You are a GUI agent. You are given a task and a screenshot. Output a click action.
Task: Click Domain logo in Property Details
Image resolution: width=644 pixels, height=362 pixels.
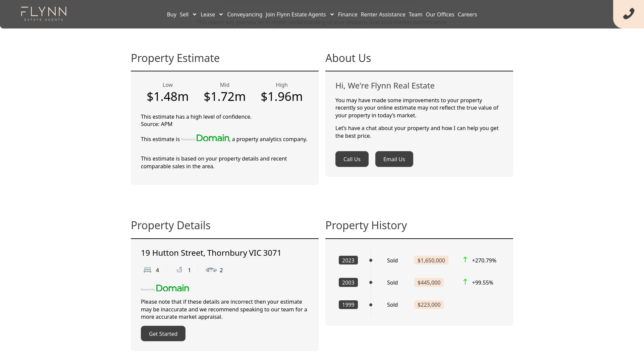coord(165,288)
